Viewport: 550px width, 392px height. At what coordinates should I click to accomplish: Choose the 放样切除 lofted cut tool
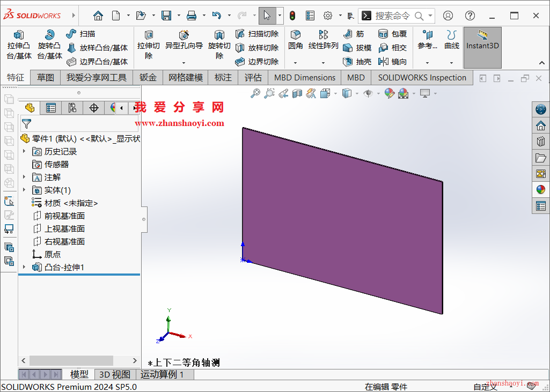[x=257, y=48]
